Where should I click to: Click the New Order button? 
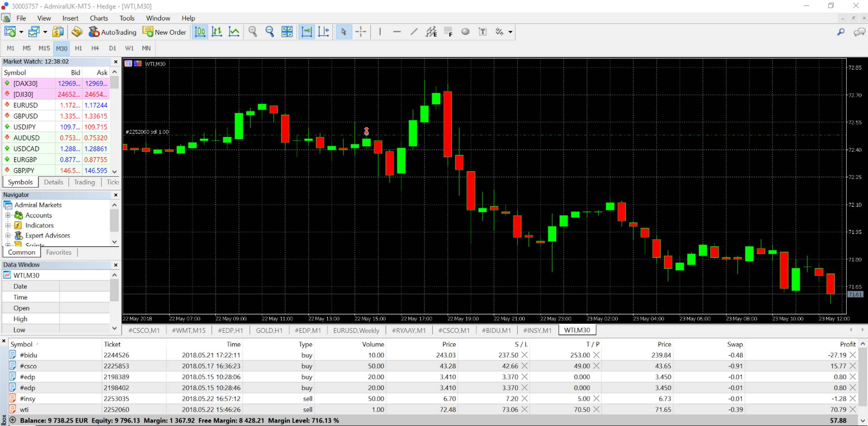tap(165, 32)
